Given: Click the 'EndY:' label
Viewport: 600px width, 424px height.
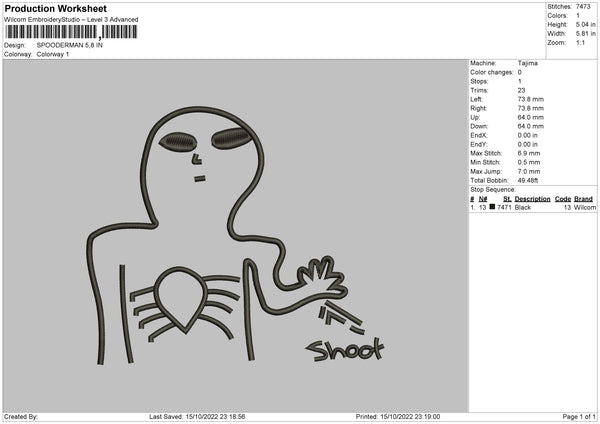Looking at the screenshot, I should [479, 145].
